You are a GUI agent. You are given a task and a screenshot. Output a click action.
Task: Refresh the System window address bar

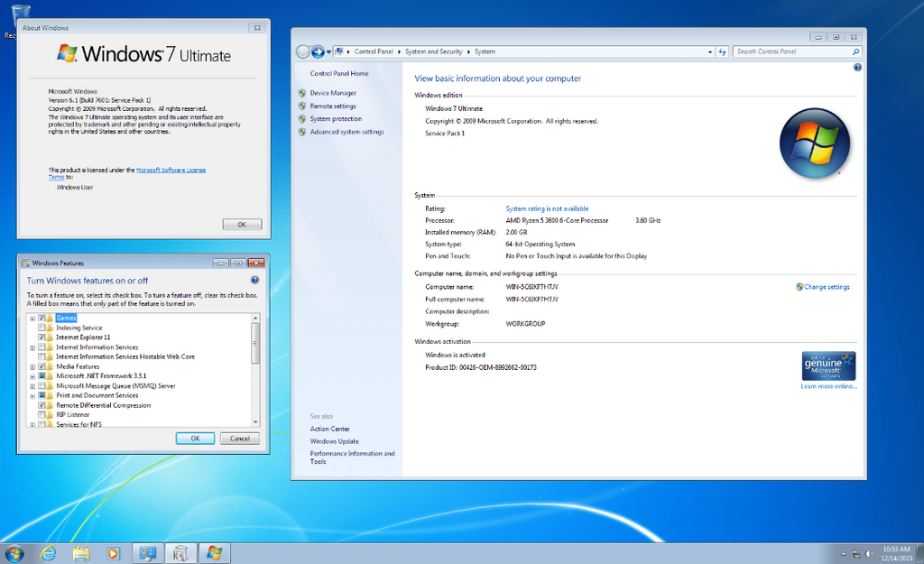pos(723,51)
